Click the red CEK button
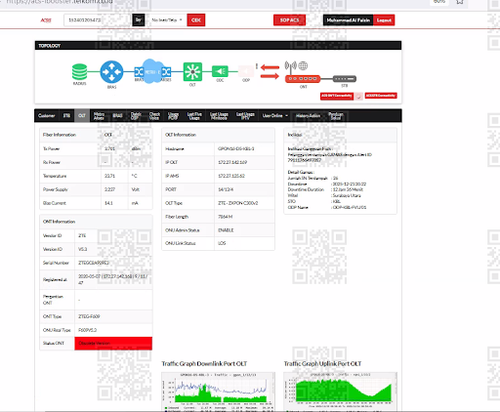The image size is (500, 412). click(x=196, y=20)
